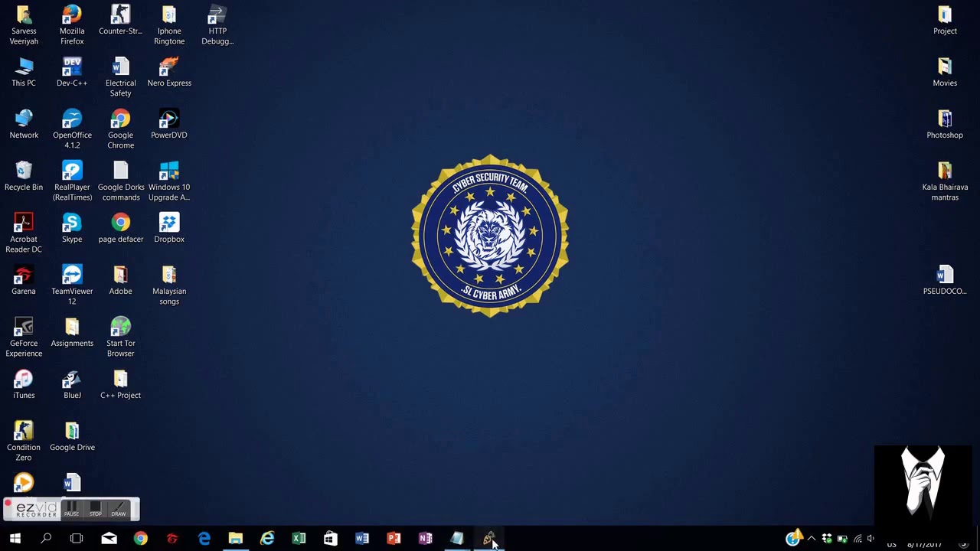
Task: Select the Nero Express shortcut
Action: click(x=169, y=72)
